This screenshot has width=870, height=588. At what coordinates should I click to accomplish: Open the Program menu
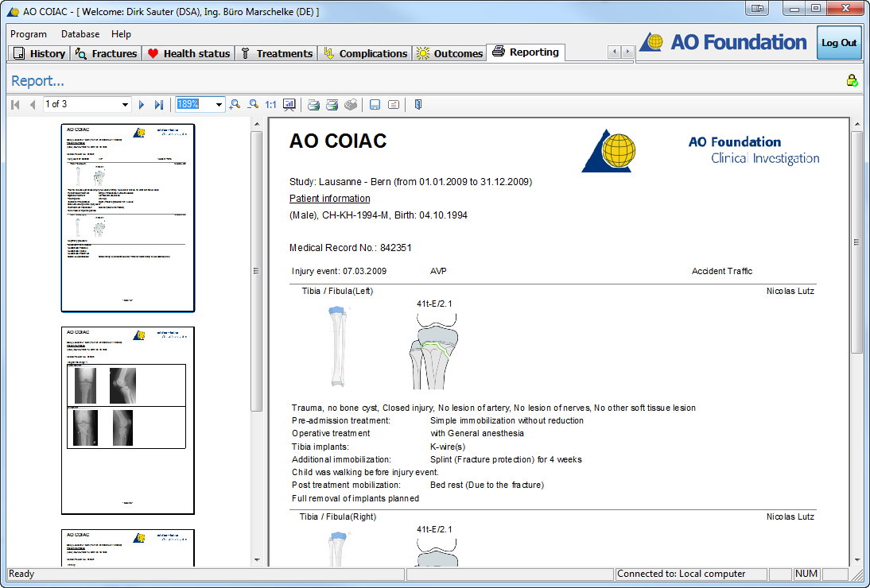[29, 34]
